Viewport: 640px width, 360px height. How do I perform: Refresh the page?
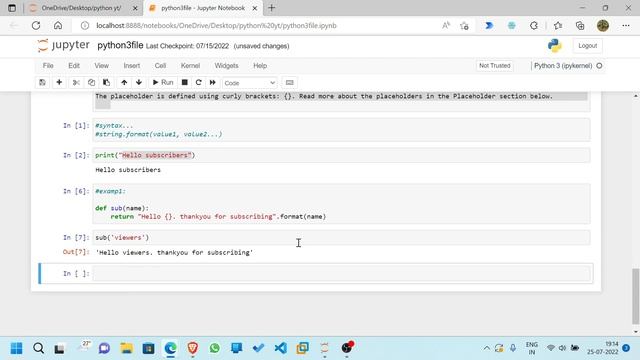coord(36,25)
